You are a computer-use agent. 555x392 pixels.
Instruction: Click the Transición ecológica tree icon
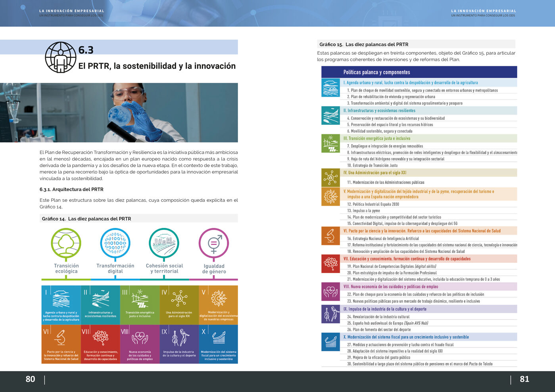[x=66, y=243]
